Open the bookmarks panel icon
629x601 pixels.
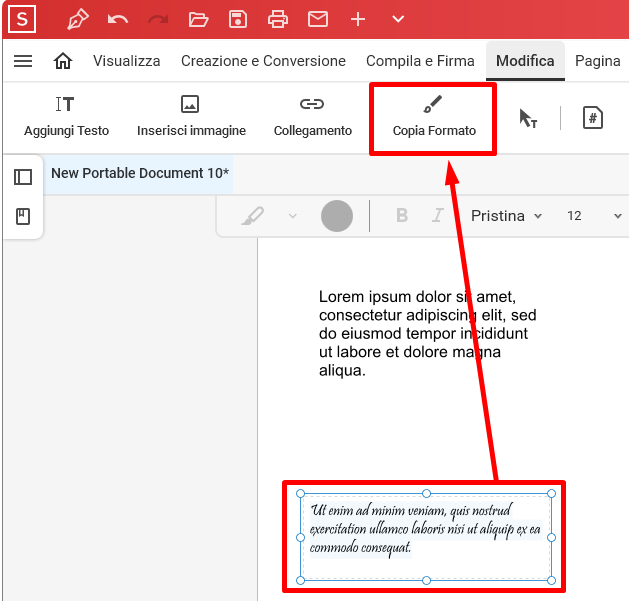23,217
